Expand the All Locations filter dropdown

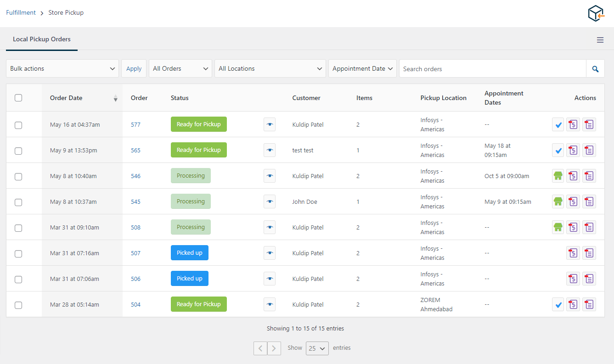point(270,68)
